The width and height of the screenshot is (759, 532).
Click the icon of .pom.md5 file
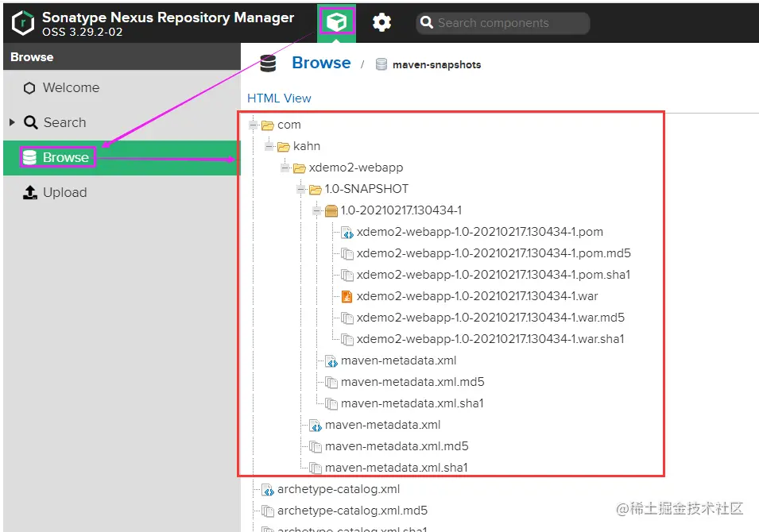(x=347, y=254)
